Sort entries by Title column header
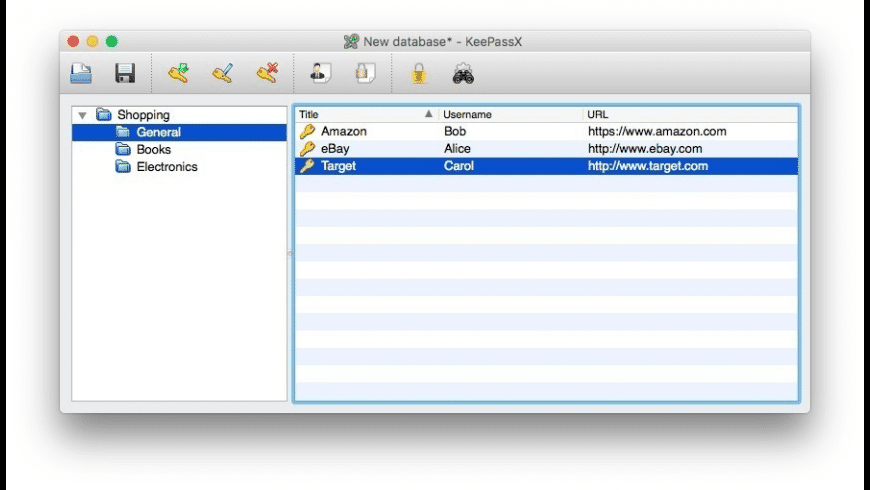870x490 pixels. 360,114
